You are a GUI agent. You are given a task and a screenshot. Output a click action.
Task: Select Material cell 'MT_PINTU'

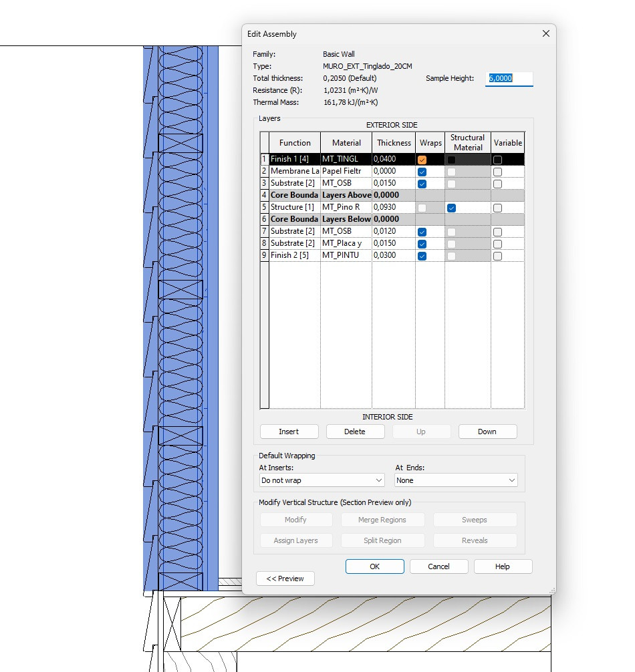346,255
